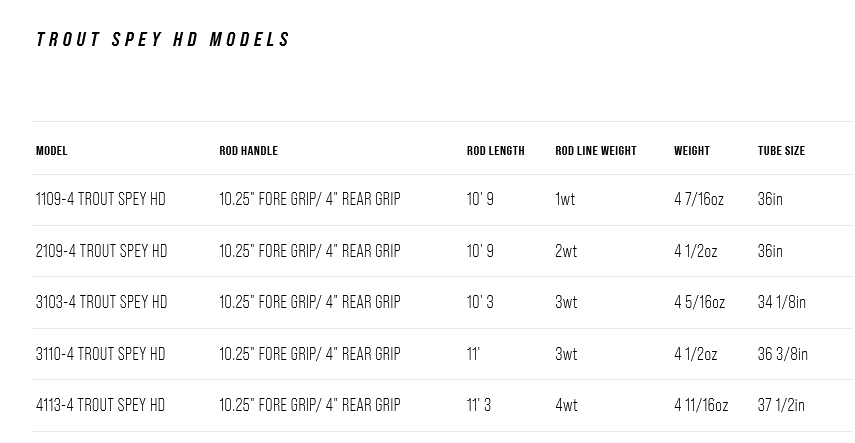Image resolution: width=855 pixels, height=443 pixels.
Task: Select the ROD LENGTH column header
Action: pos(495,151)
